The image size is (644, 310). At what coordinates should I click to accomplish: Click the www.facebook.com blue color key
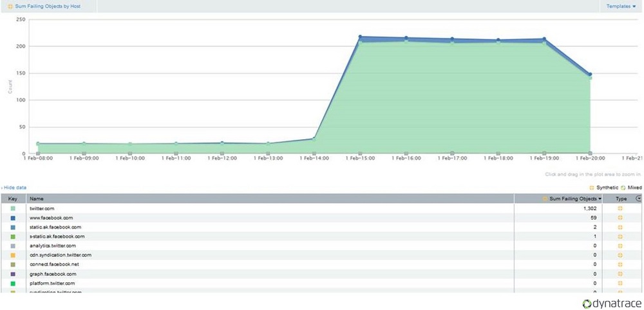pos(13,218)
